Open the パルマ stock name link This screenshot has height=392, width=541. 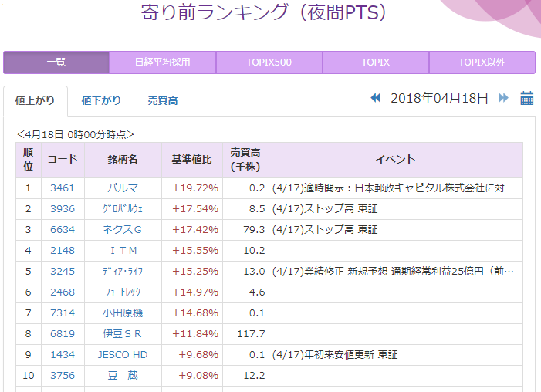[x=123, y=188]
